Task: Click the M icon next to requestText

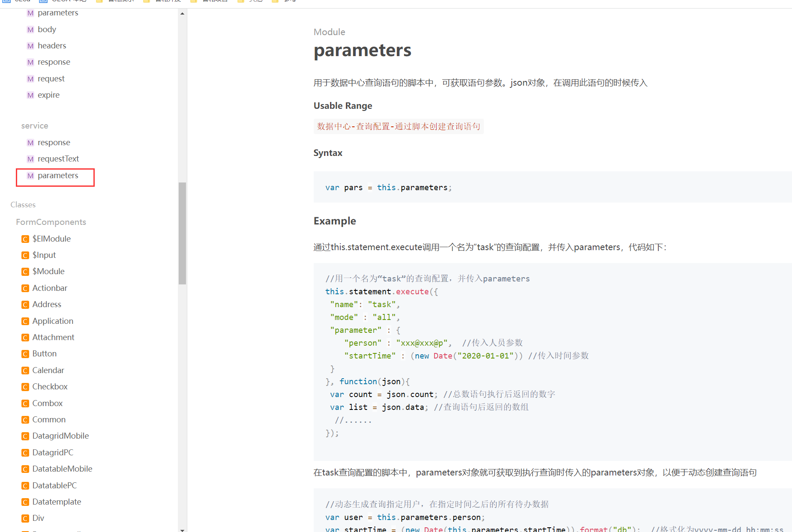Action: (30, 158)
